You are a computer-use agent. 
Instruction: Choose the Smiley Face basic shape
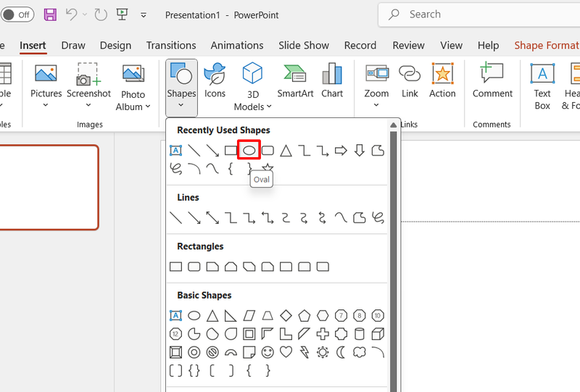(268, 352)
